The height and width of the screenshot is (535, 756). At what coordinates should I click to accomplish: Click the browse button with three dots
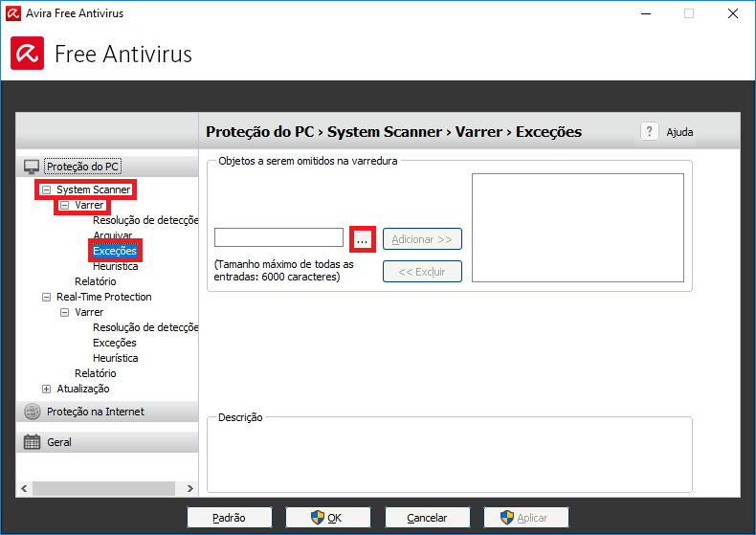pyautogui.click(x=363, y=238)
